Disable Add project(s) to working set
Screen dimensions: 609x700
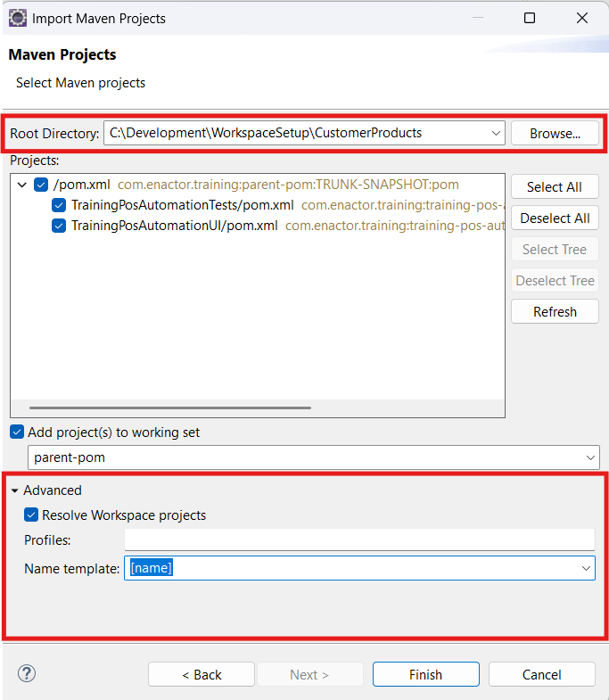[17, 432]
